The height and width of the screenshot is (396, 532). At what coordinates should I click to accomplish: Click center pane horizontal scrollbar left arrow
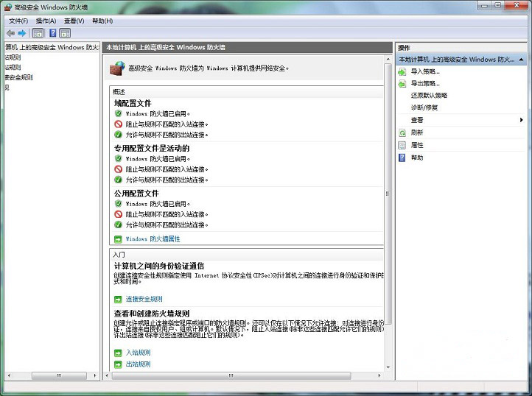coord(108,375)
